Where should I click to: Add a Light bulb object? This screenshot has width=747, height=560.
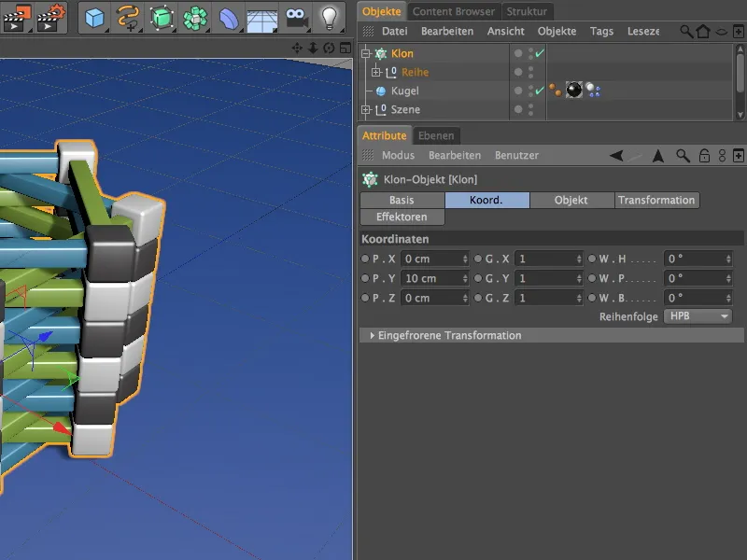pyautogui.click(x=330, y=18)
